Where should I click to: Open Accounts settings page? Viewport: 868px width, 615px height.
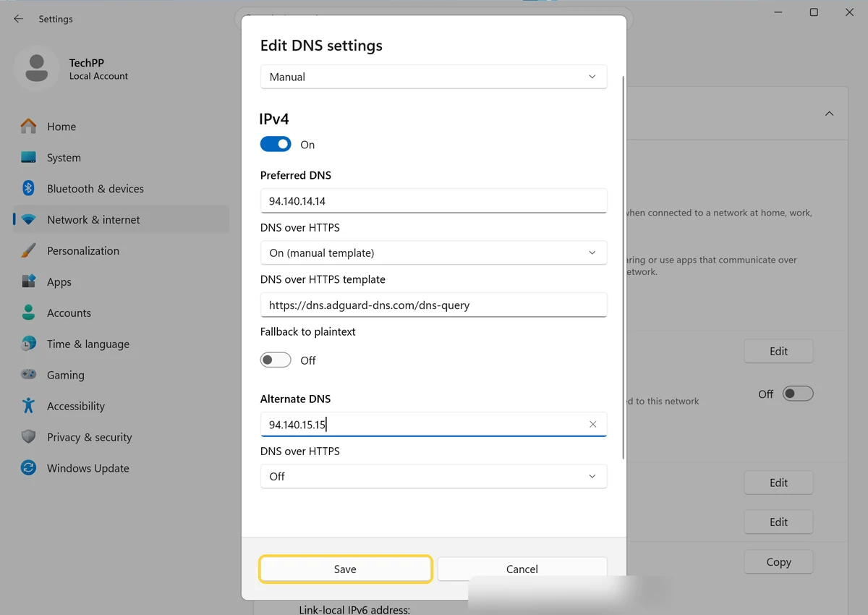[x=122, y=313]
